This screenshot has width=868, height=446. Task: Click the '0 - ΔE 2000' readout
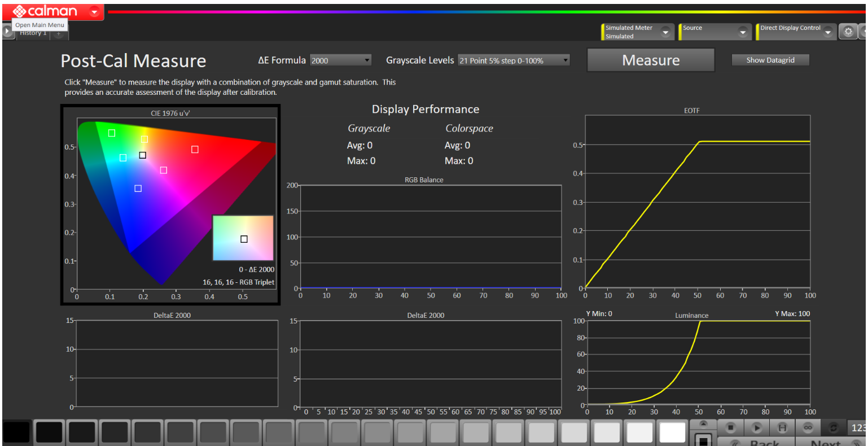coord(257,270)
